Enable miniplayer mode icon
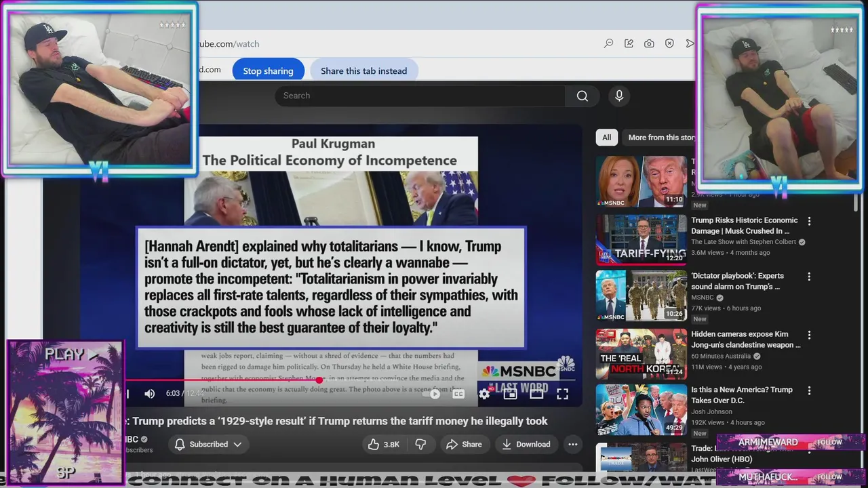 pos(510,393)
